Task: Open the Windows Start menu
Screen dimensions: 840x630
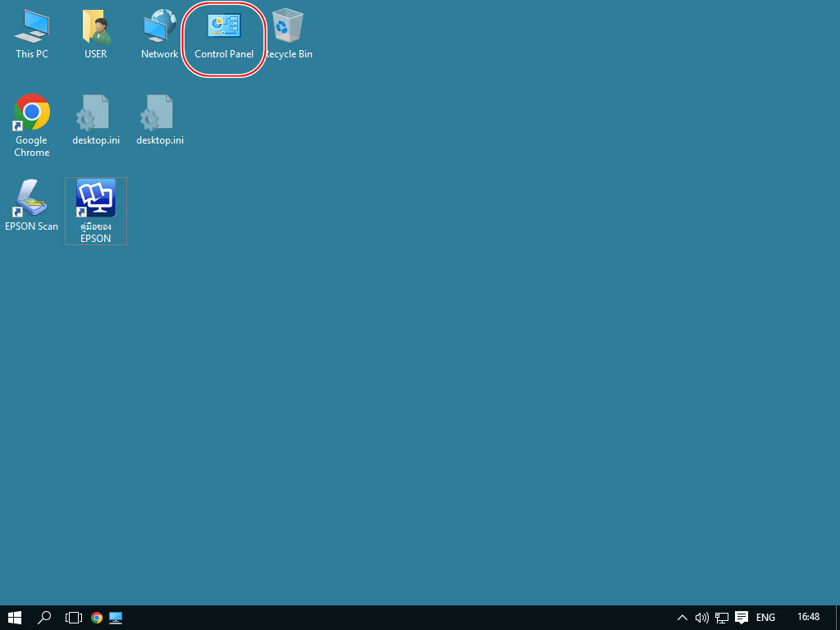Action: (x=15, y=617)
